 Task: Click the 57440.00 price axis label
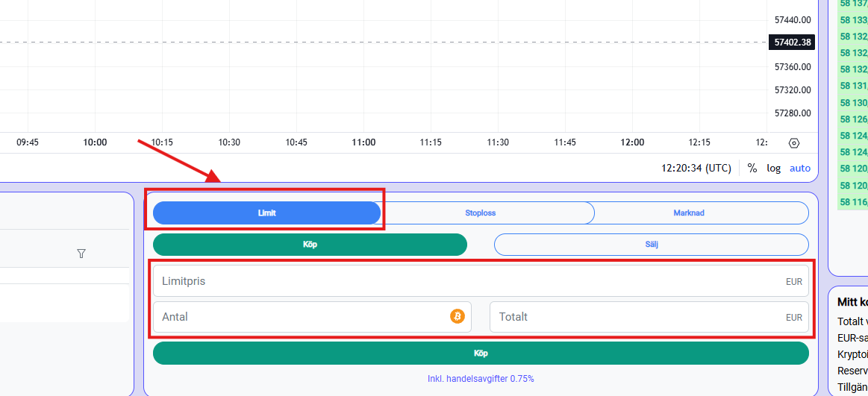[793, 20]
